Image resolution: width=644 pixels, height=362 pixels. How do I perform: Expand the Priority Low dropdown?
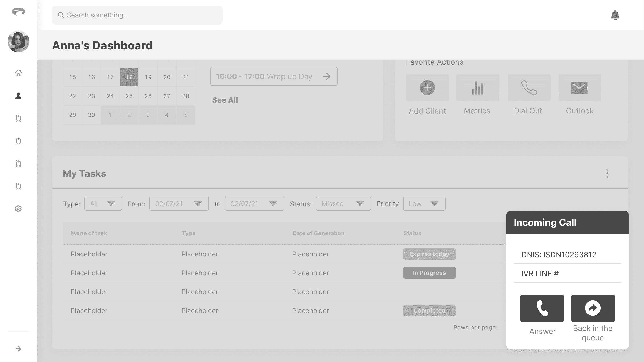coord(424,204)
